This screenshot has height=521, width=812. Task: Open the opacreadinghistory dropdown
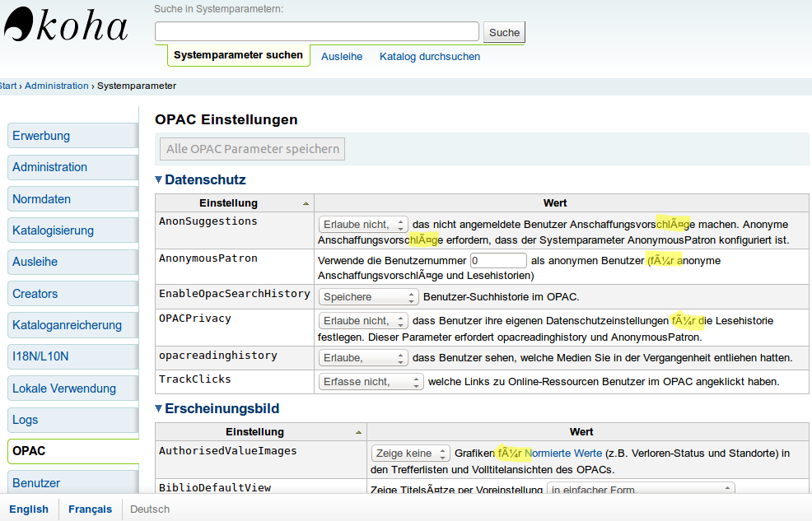pos(362,358)
